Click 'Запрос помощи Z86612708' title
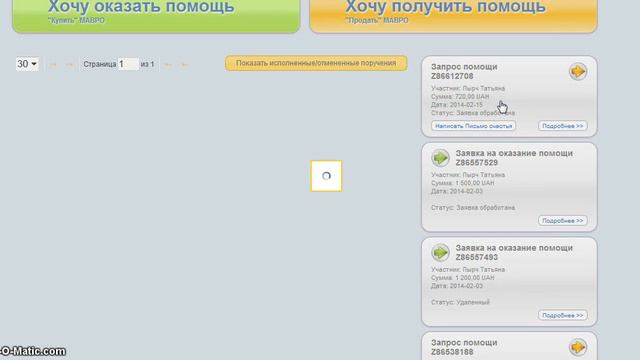Screen dimensions: 640x360 coord(464,71)
